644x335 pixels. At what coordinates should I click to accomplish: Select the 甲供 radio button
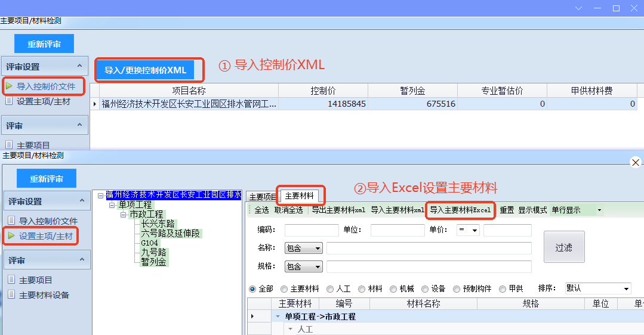[503, 289]
